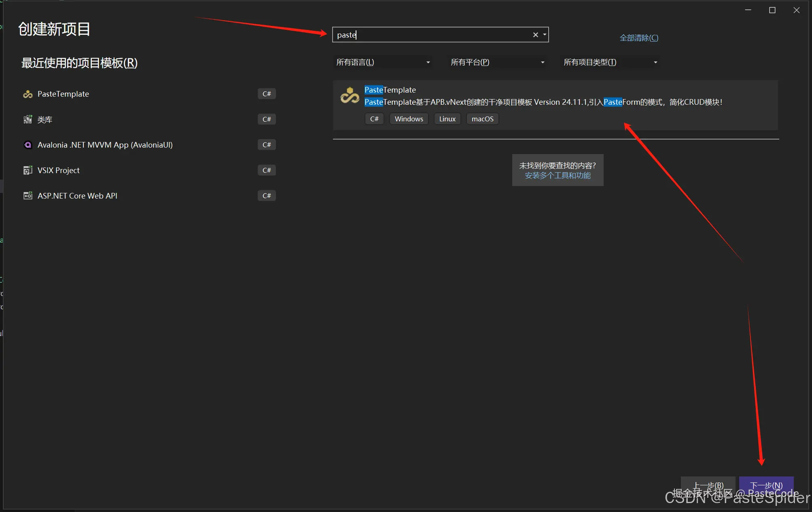Click the Avalonia MVVM App icon
Screen dimensions: 812x512
pos(28,145)
